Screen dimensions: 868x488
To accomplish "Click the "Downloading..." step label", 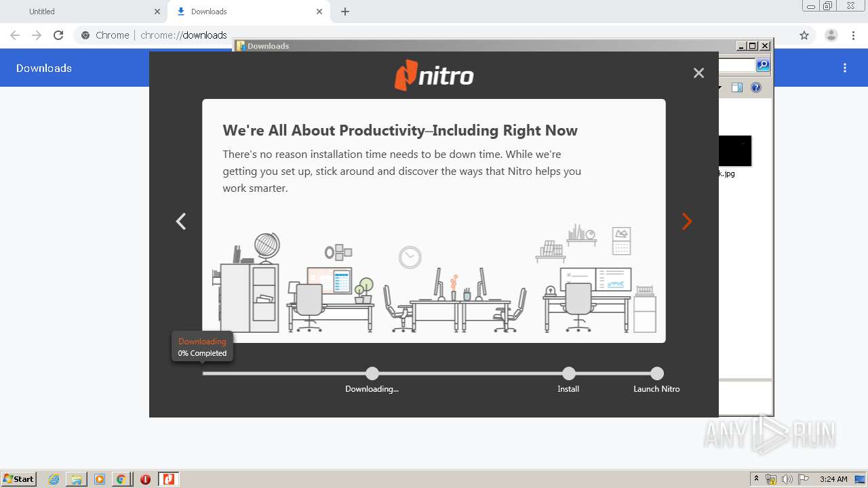I will coord(372,389).
